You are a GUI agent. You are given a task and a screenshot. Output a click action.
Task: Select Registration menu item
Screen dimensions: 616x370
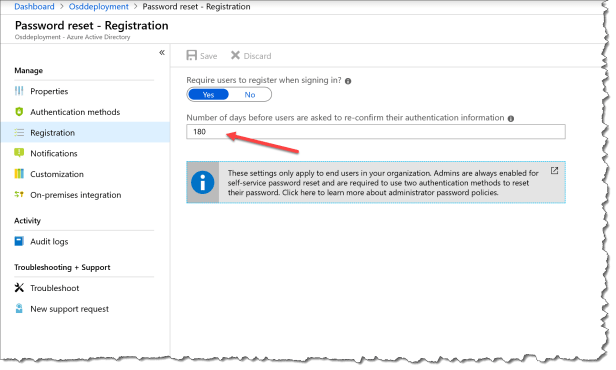(85, 132)
